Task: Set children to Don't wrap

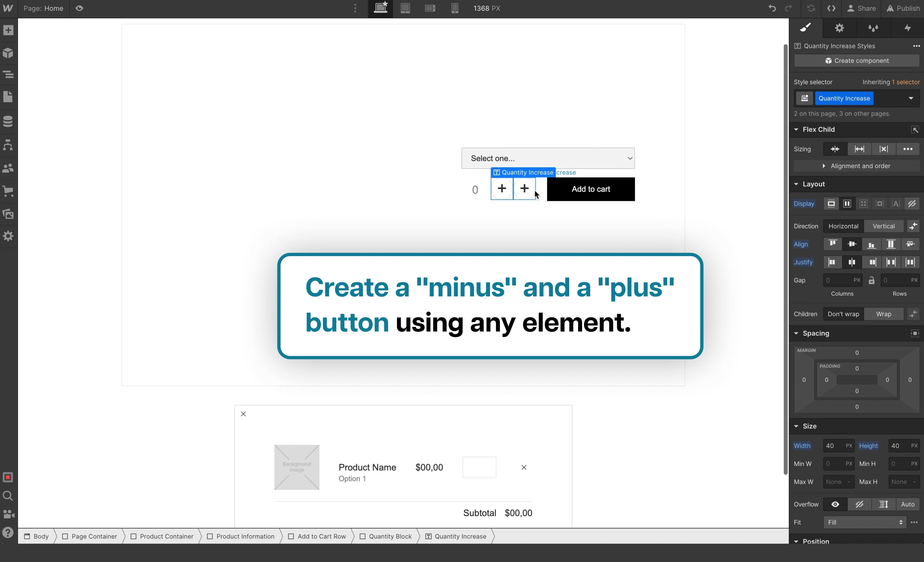Action: click(843, 314)
